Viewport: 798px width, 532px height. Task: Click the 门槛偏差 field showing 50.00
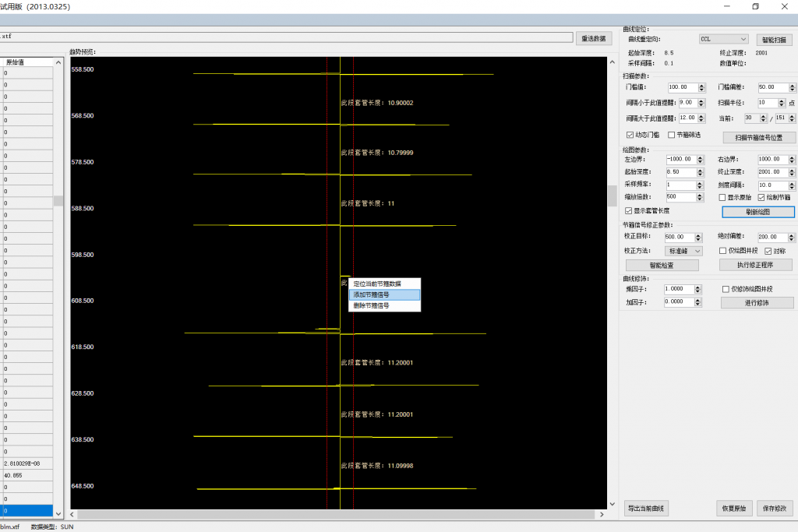pos(773,87)
